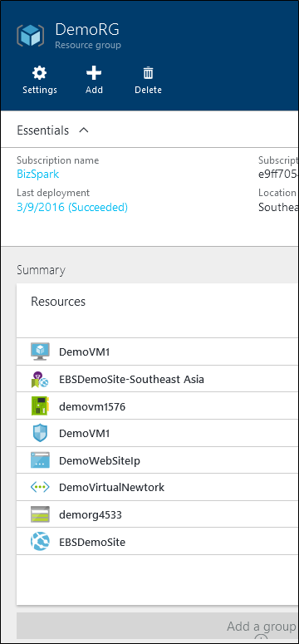Click the DemoRG resource group cube icon

tap(30, 35)
